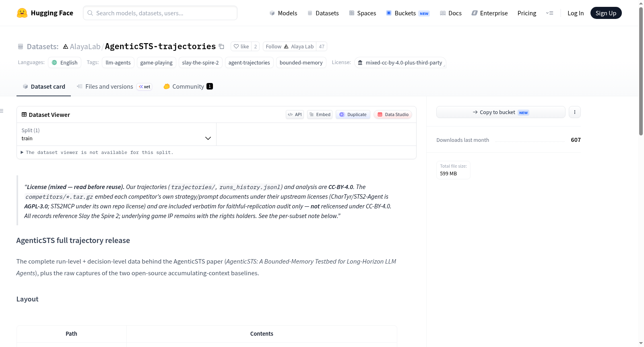View the 47 followers count
The width and height of the screenshot is (644, 347).
(322, 46)
